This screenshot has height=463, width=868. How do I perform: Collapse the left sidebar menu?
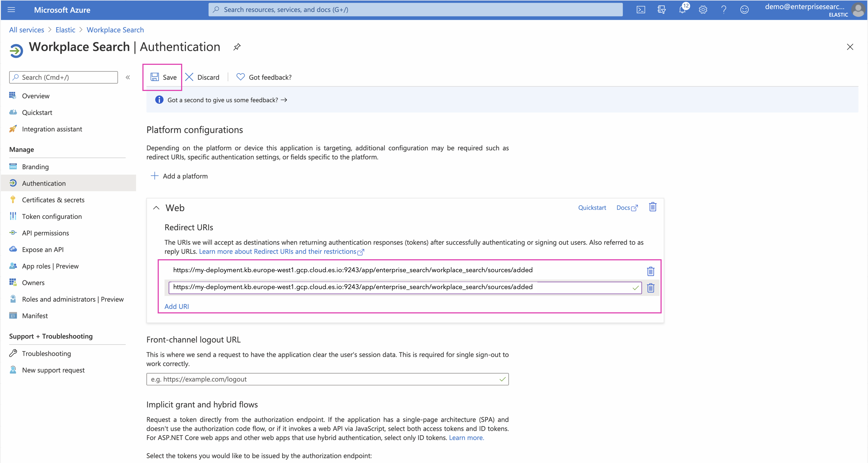click(128, 78)
